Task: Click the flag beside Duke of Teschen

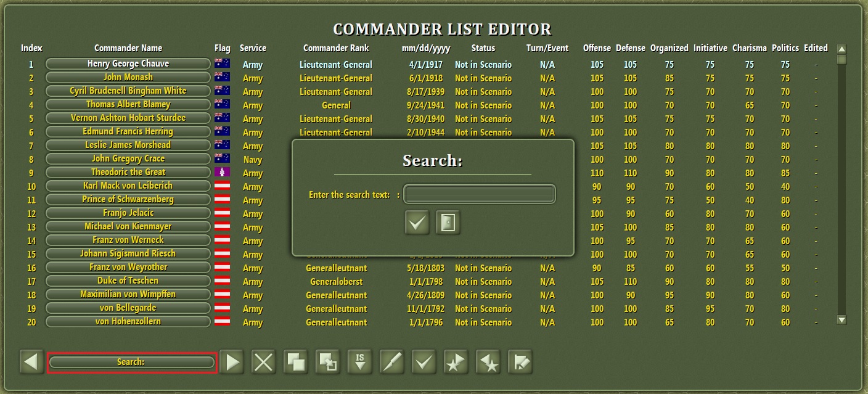Action: pos(222,281)
